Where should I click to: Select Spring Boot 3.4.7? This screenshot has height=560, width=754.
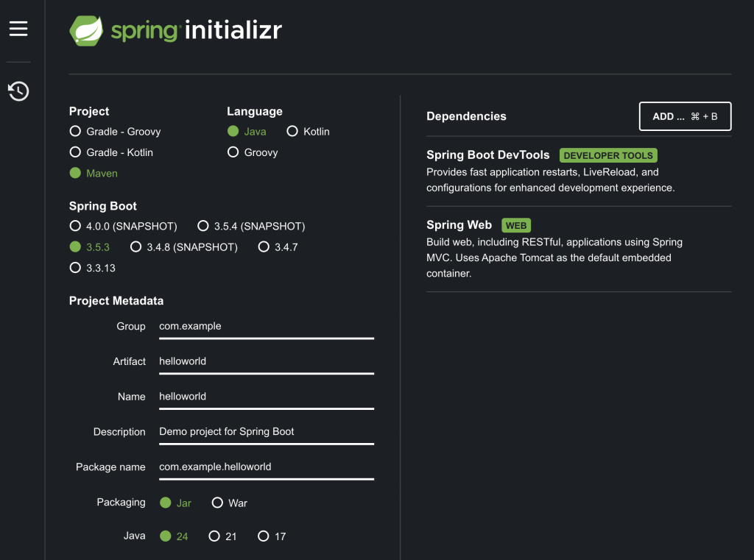tap(278, 247)
